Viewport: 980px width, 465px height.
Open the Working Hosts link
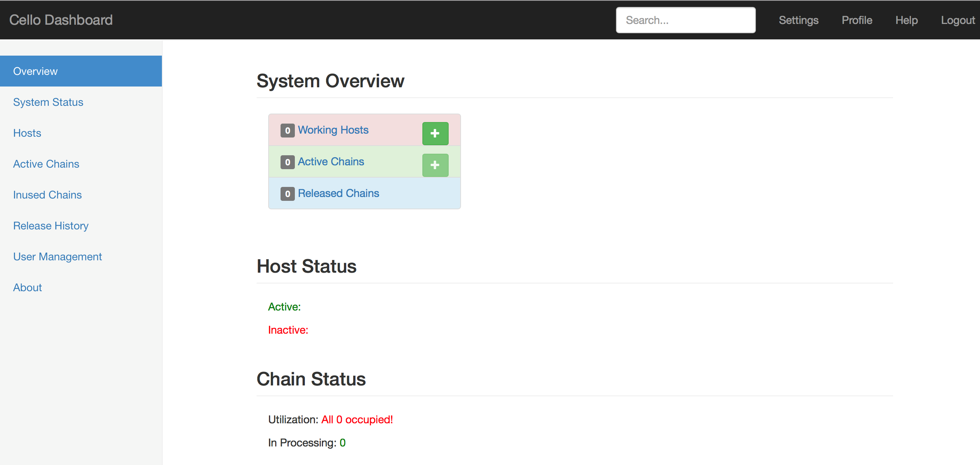click(x=333, y=130)
